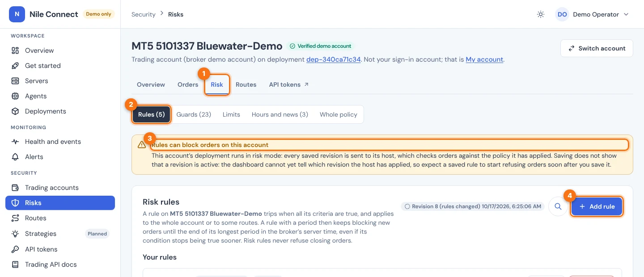Screen dimensions: 644x277
Task: Click the "Risk rules" section heading
Action: point(161,202)
